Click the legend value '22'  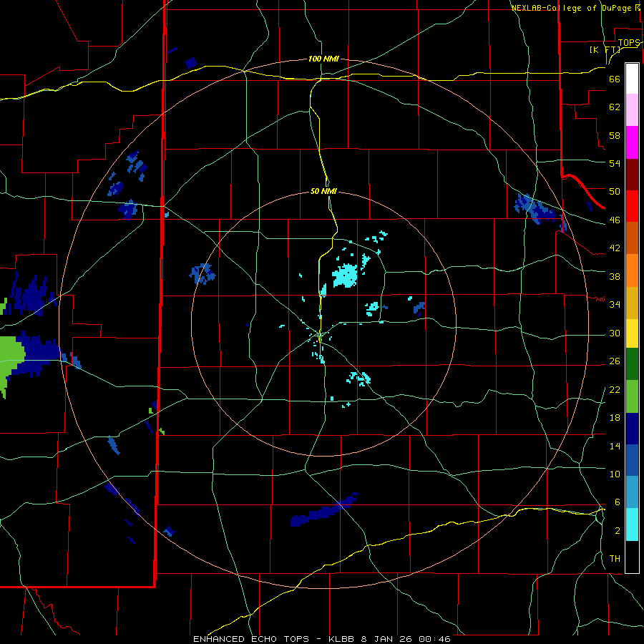(x=615, y=389)
